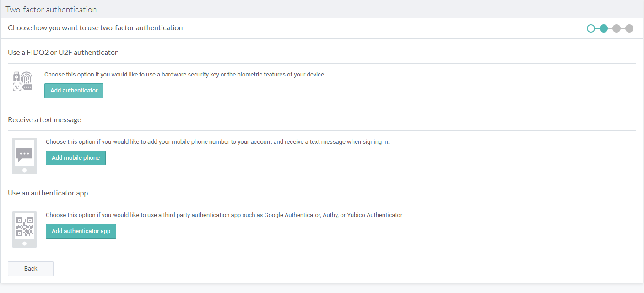Go back using the Back button

[x=31, y=269]
